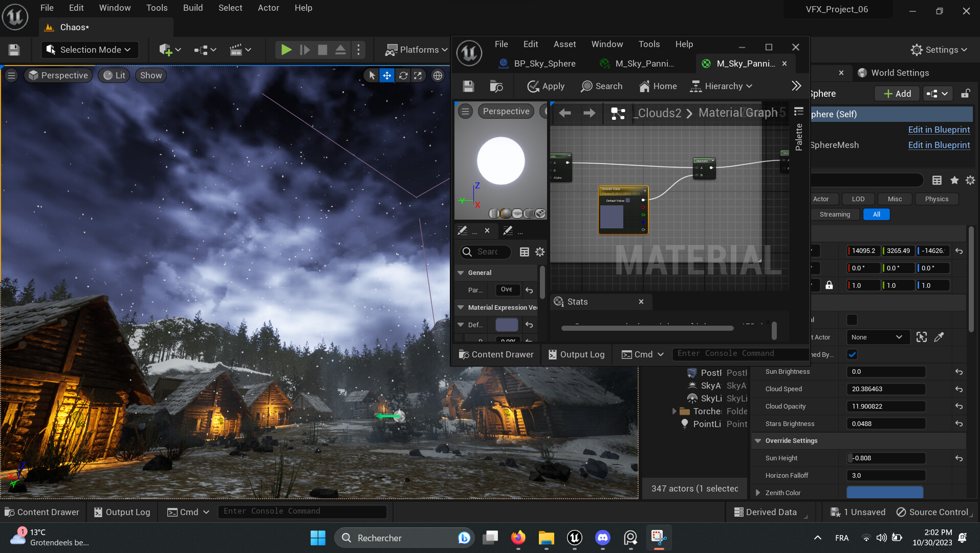Image resolution: width=980 pixels, height=553 pixels.
Task: Click the Home icon in material editor
Action: point(657,86)
